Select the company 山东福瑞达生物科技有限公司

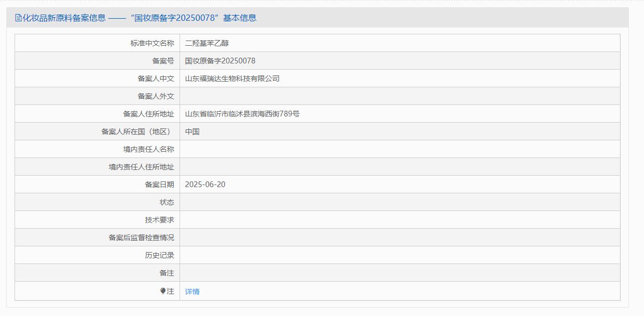[x=234, y=78]
